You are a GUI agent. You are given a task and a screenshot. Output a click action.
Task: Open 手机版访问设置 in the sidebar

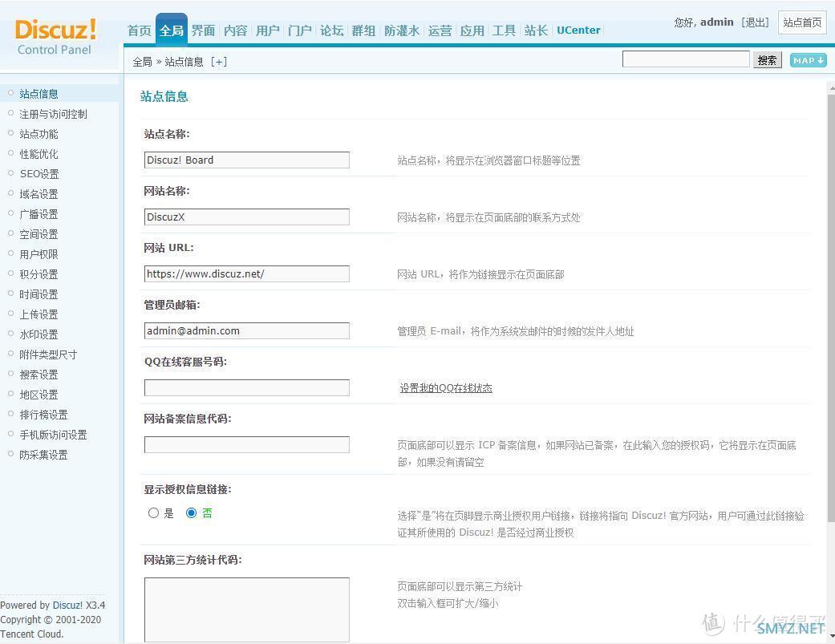point(53,435)
